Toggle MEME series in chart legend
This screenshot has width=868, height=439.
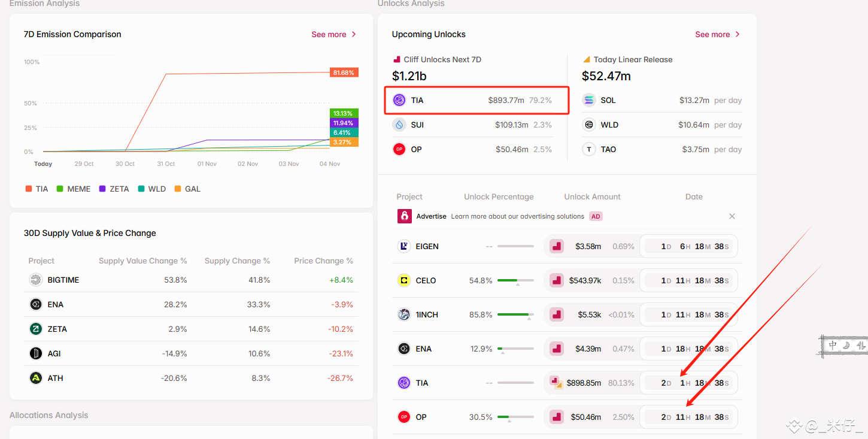(x=74, y=189)
